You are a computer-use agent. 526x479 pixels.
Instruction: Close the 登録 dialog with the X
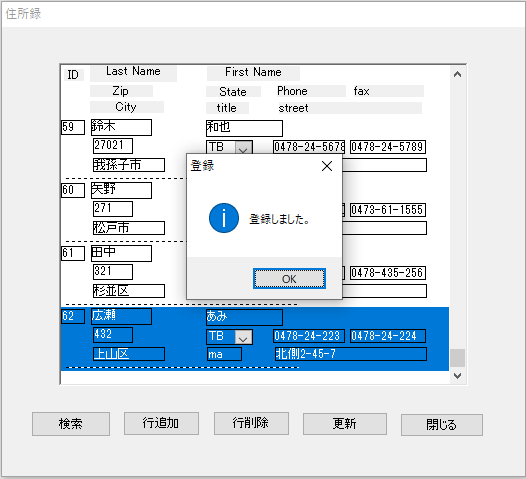point(327,166)
